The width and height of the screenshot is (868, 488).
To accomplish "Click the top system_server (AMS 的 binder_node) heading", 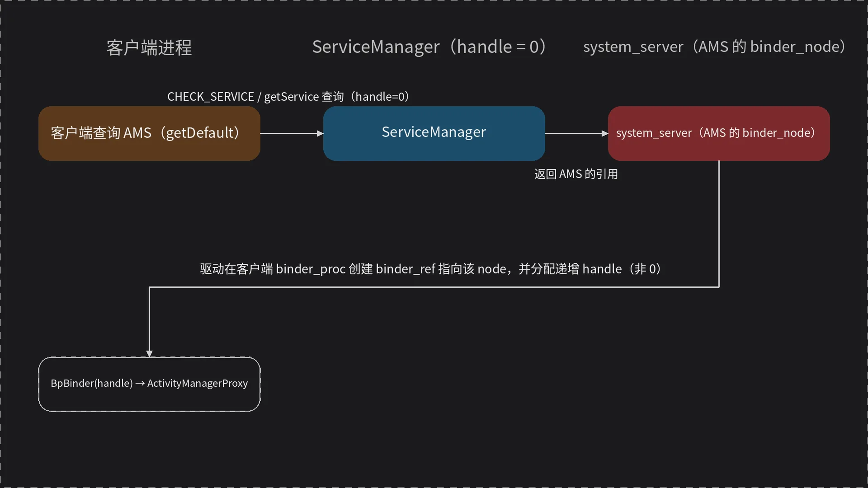I will tap(715, 47).
